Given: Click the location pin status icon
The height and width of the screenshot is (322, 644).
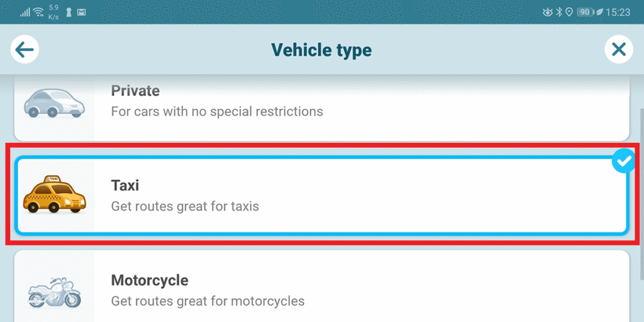Looking at the screenshot, I should 569,13.
